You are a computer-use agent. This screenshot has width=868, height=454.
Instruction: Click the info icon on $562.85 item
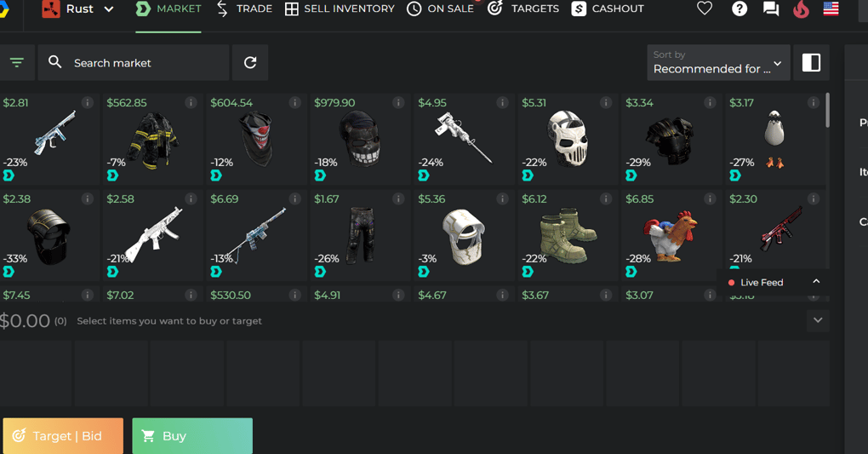191,102
